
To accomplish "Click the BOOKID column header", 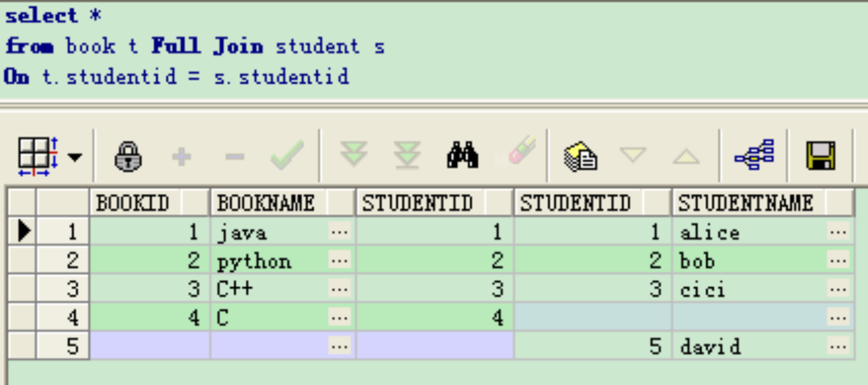I will click(149, 203).
